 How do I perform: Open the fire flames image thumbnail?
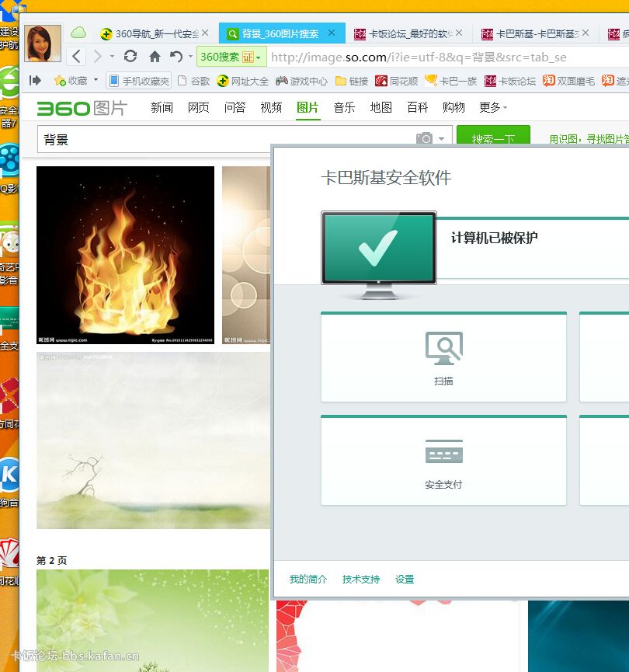coord(125,255)
